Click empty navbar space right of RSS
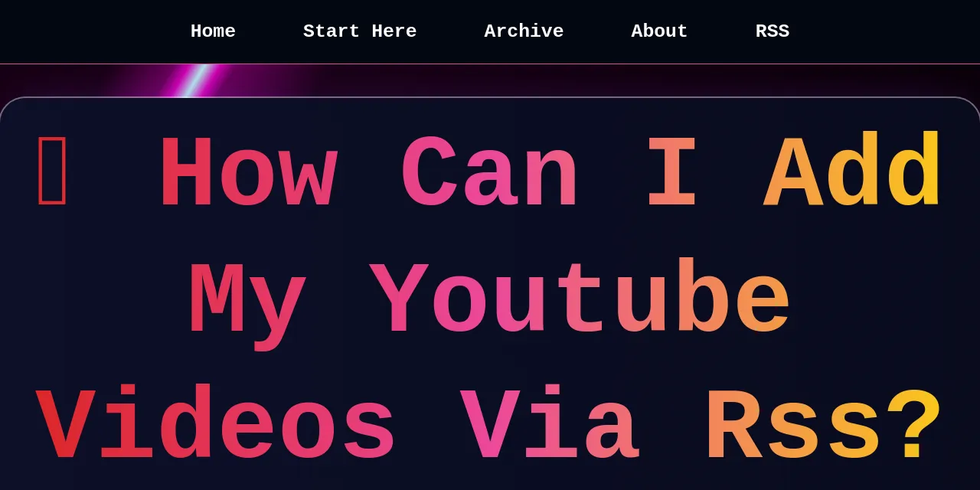980x490 pixels. tap(880, 31)
